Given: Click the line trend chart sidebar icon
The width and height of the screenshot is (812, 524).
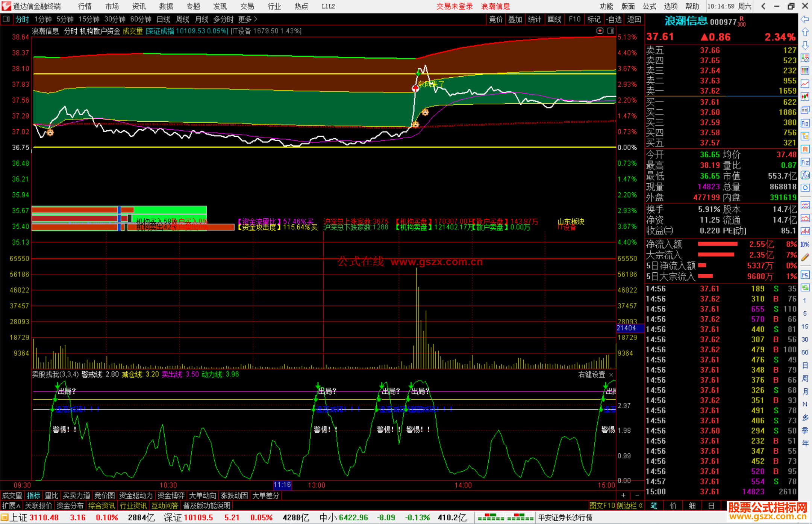Looking at the screenshot, I should 805,84.
